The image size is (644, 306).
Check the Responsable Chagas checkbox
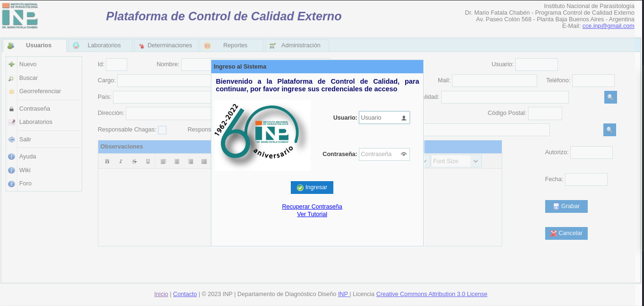tap(162, 130)
